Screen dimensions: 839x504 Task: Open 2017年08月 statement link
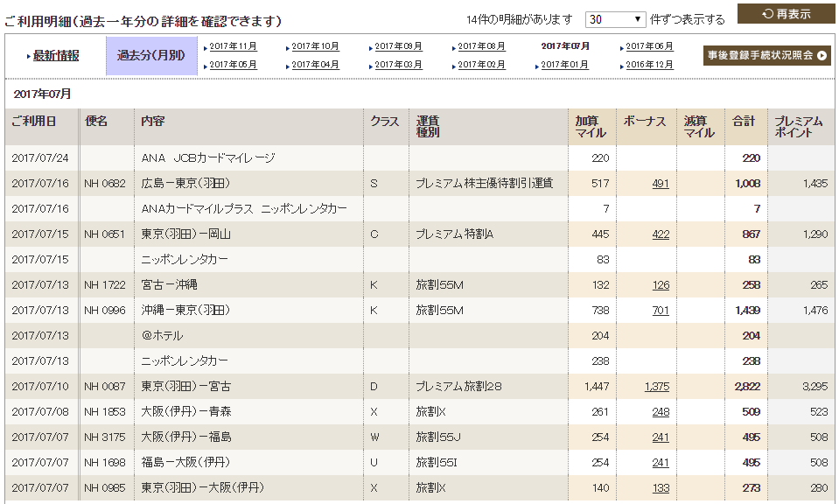click(481, 46)
